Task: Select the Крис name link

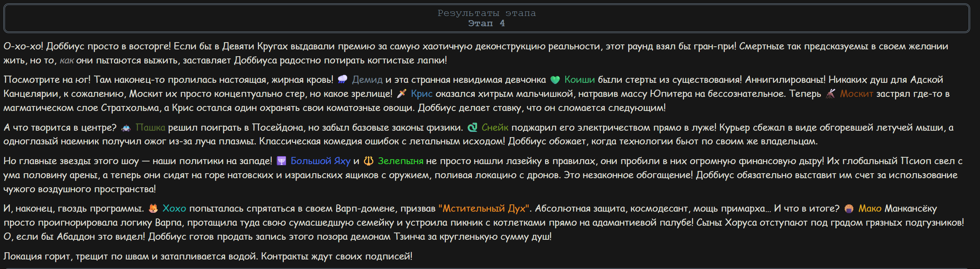Action: point(422,93)
